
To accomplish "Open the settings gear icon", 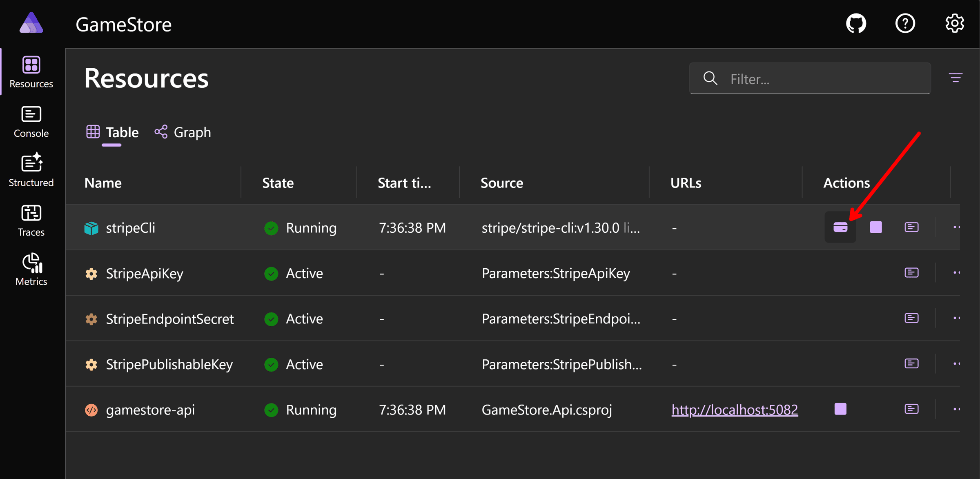I will [955, 24].
